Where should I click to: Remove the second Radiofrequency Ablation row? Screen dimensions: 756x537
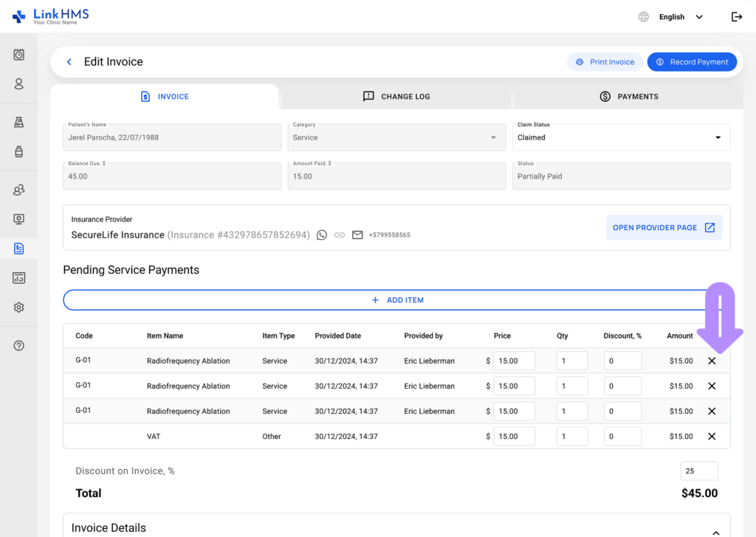(712, 386)
